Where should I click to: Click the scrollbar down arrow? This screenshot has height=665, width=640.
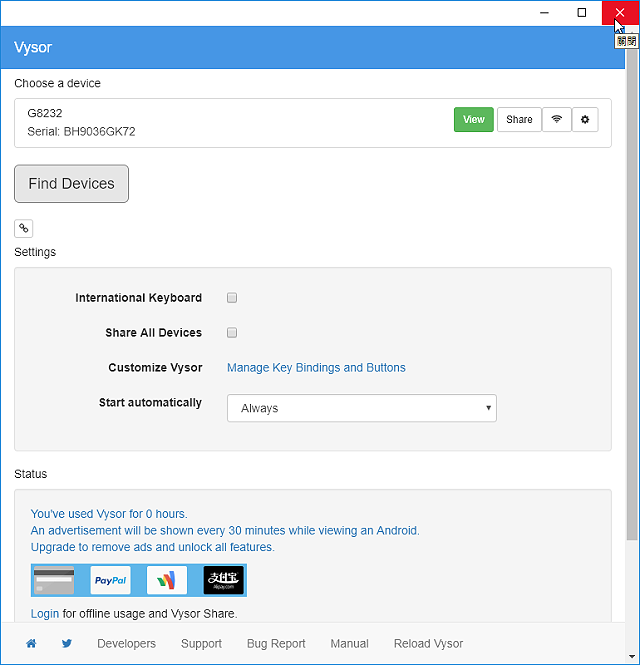pyautogui.click(x=632, y=658)
